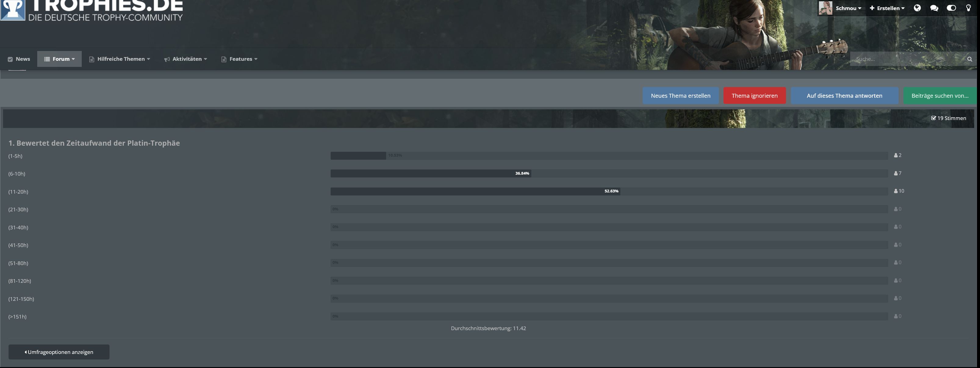Click the search magnifier icon
The height and width of the screenshot is (368, 980).
tap(969, 59)
